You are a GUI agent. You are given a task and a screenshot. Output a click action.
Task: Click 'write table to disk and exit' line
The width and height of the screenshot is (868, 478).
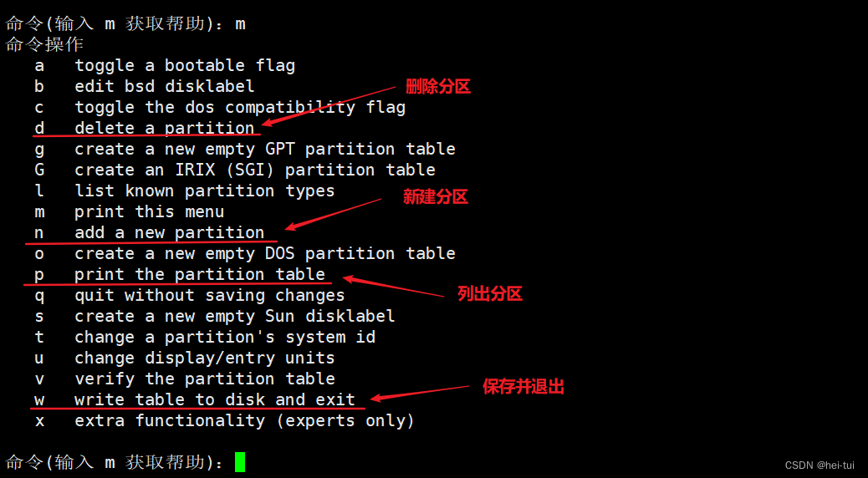(195, 399)
